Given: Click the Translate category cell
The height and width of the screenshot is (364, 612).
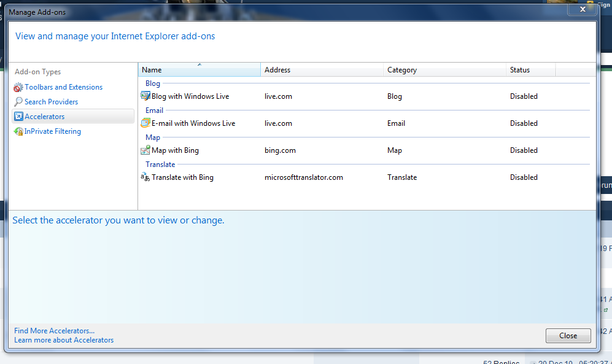Looking at the screenshot, I should [402, 177].
